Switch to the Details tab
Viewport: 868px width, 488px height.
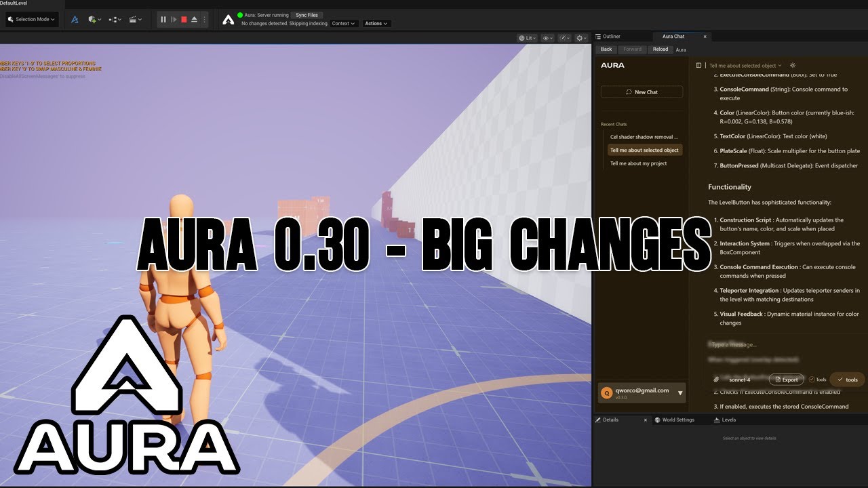point(610,420)
